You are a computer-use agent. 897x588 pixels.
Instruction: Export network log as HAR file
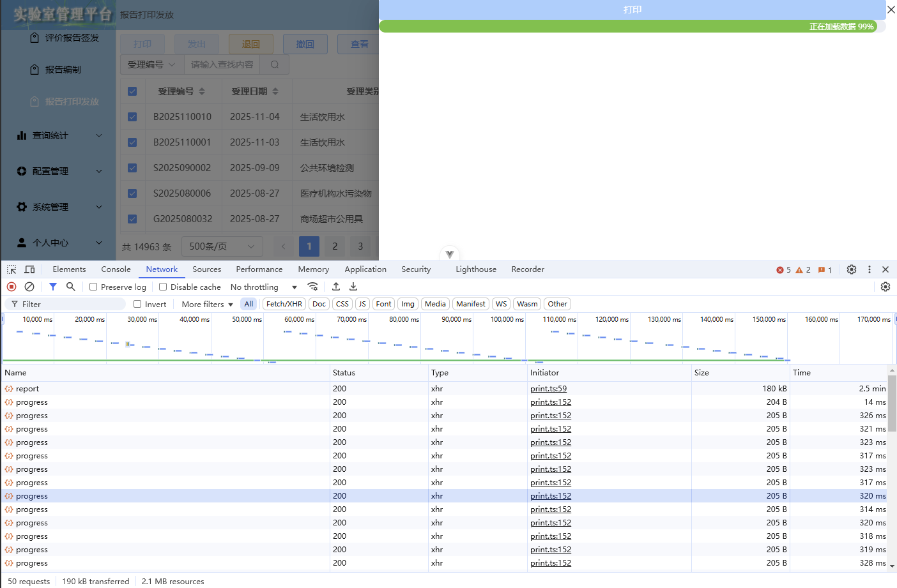pyautogui.click(x=353, y=287)
